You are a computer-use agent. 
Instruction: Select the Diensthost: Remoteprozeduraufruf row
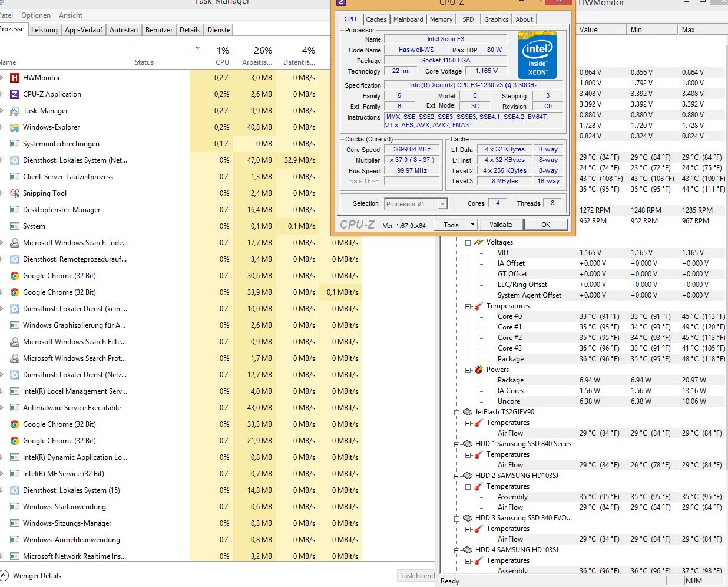click(x=181, y=259)
